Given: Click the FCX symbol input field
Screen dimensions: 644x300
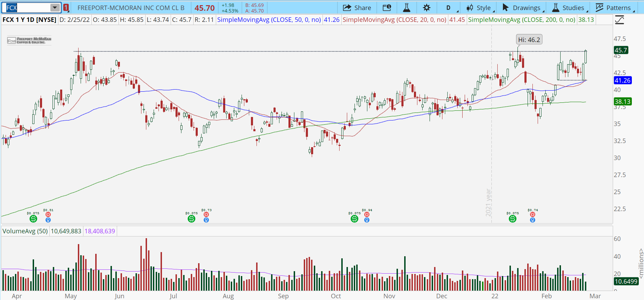Looking at the screenshot, I should coord(27,8).
